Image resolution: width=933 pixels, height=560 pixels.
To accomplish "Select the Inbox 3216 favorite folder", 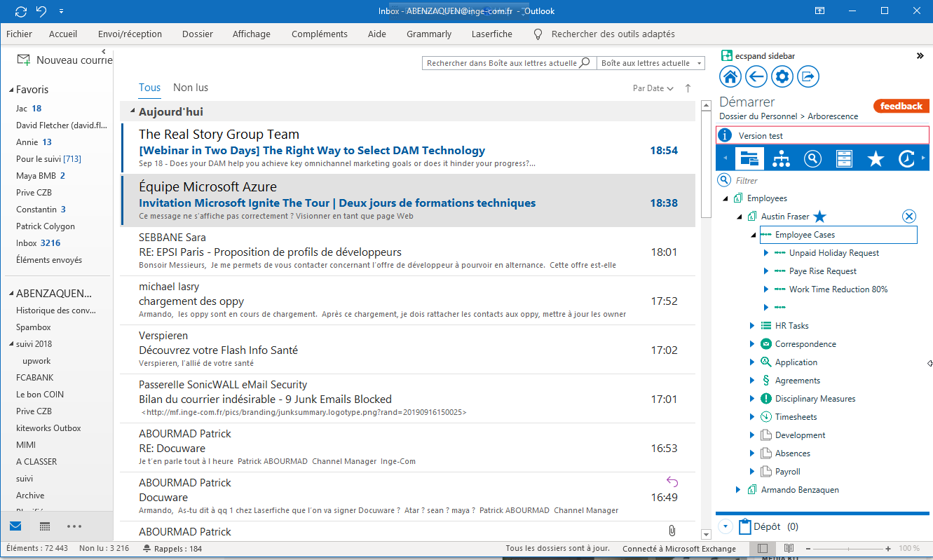I will coord(39,243).
